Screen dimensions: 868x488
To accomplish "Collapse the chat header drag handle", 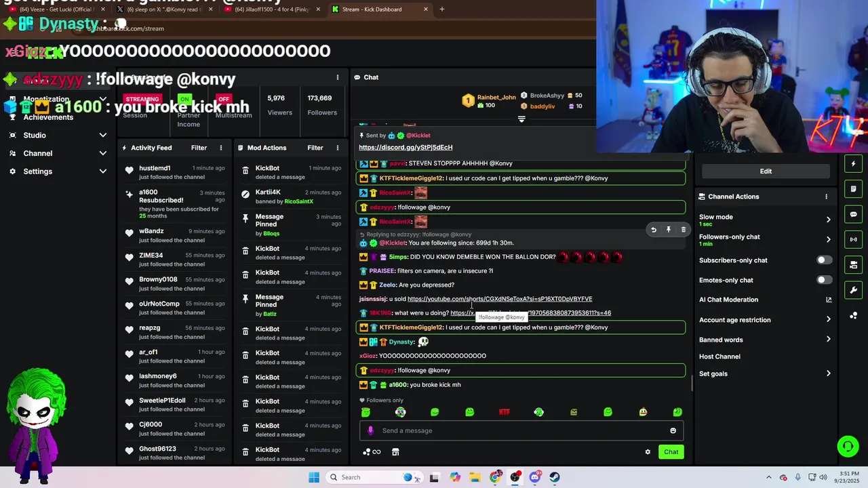I will (521, 119).
